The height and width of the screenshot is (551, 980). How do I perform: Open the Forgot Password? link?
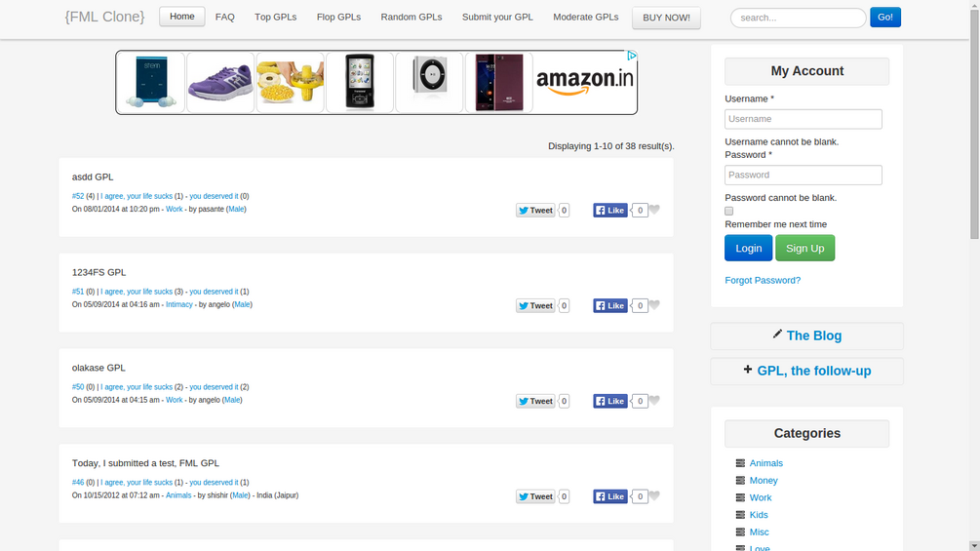[763, 281]
